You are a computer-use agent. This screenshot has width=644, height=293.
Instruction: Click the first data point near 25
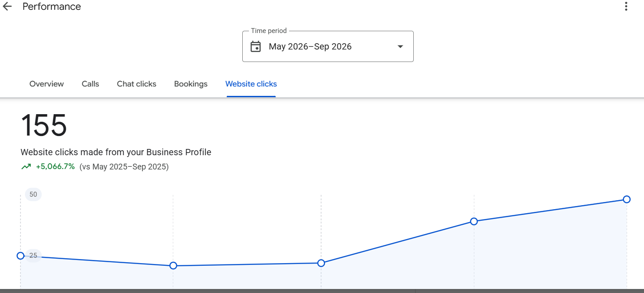(20, 256)
